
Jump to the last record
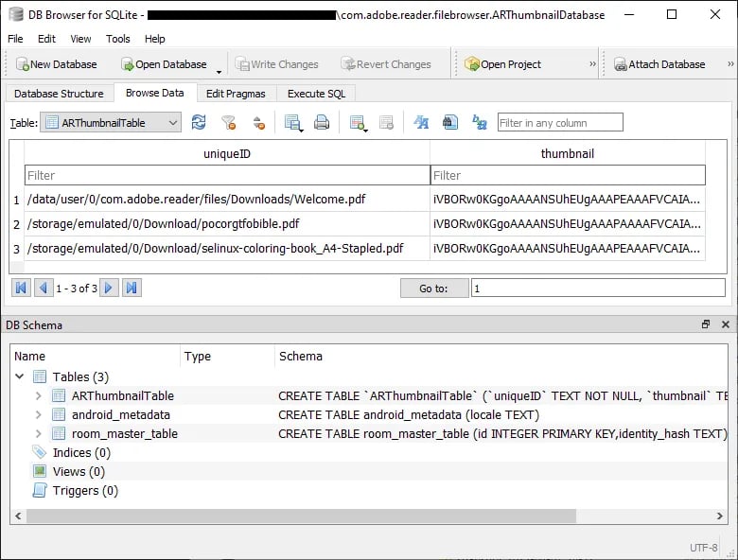[132, 288]
